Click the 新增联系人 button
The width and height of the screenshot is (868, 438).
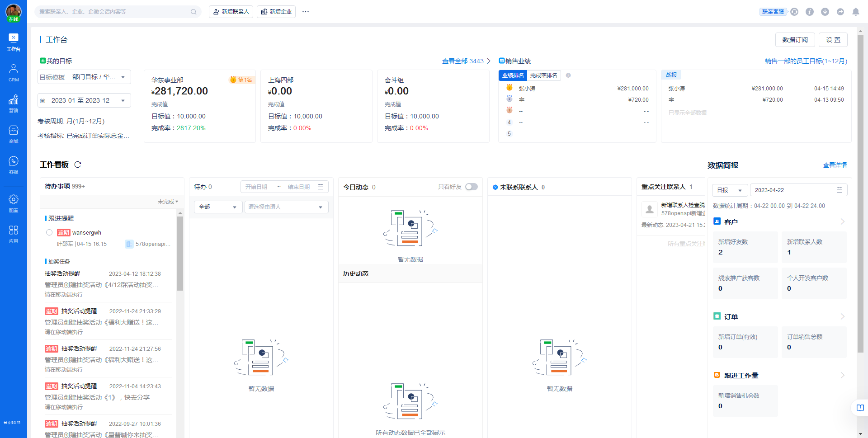(x=231, y=12)
